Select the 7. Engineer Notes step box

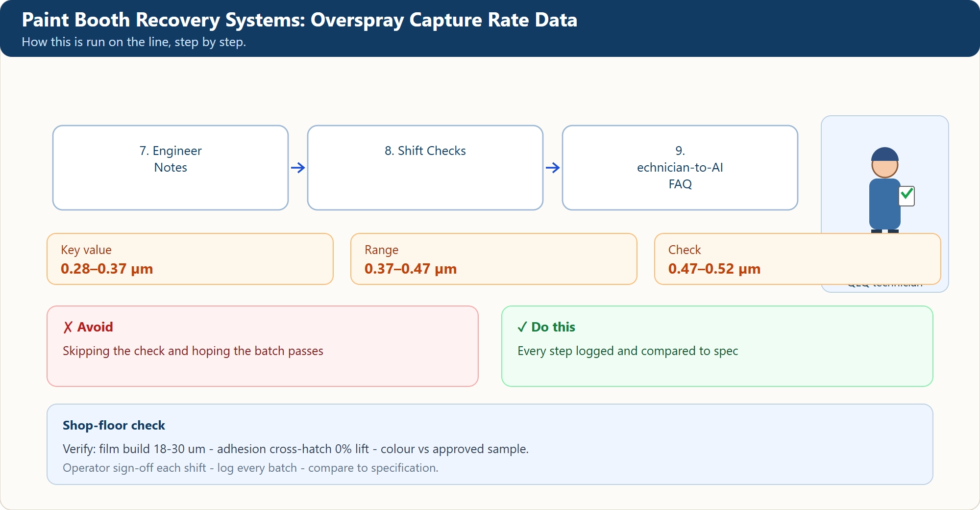171,168
